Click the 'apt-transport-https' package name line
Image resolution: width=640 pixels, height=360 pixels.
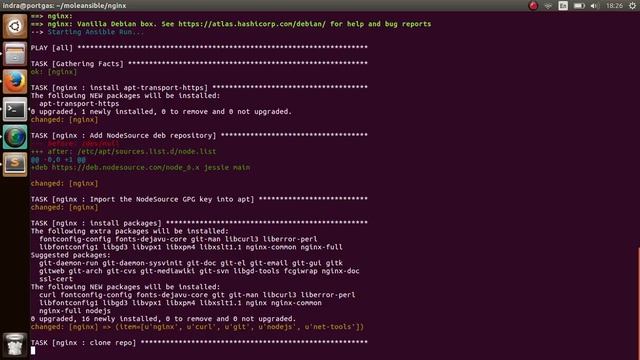pyautogui.click(x=79, y=104)
